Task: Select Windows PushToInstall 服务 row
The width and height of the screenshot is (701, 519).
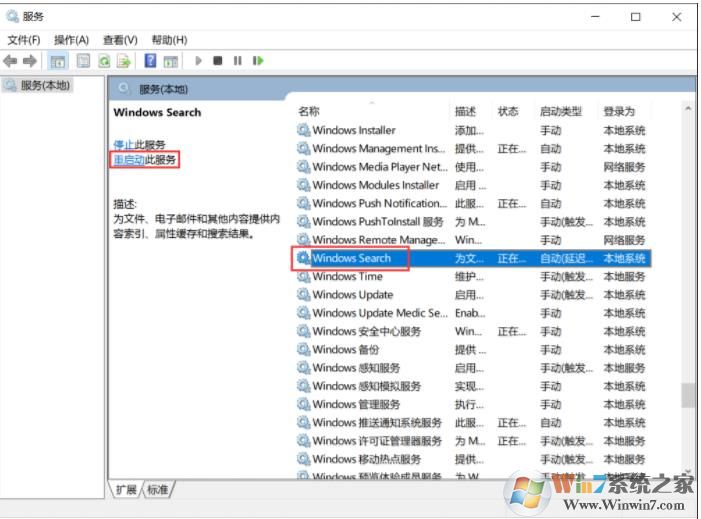Action: coord(472,221)
